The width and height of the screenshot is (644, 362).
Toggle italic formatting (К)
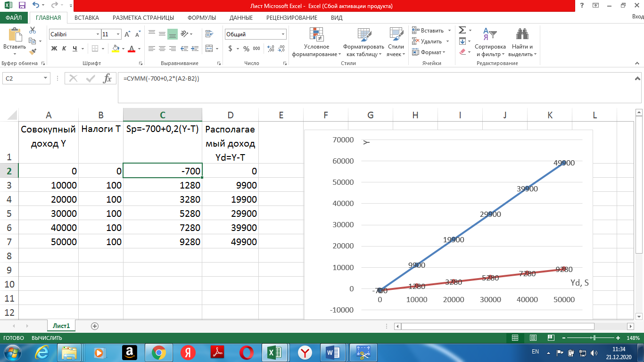(65, 49)
